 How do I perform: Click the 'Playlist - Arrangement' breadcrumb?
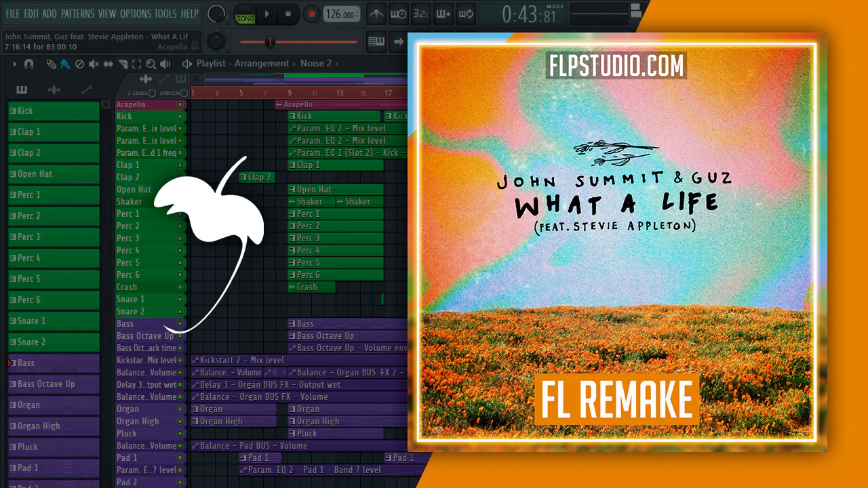point(243,63)
